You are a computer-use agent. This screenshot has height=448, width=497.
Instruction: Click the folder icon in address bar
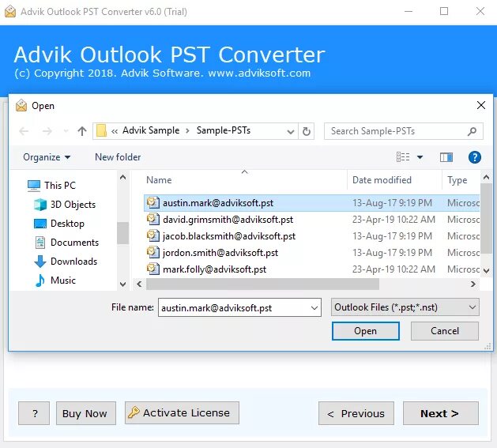tap(101, 131)
